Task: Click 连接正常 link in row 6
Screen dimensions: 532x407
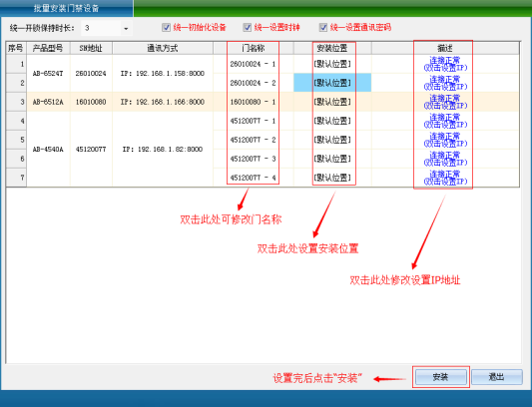Action: click(x=445, y=159)
